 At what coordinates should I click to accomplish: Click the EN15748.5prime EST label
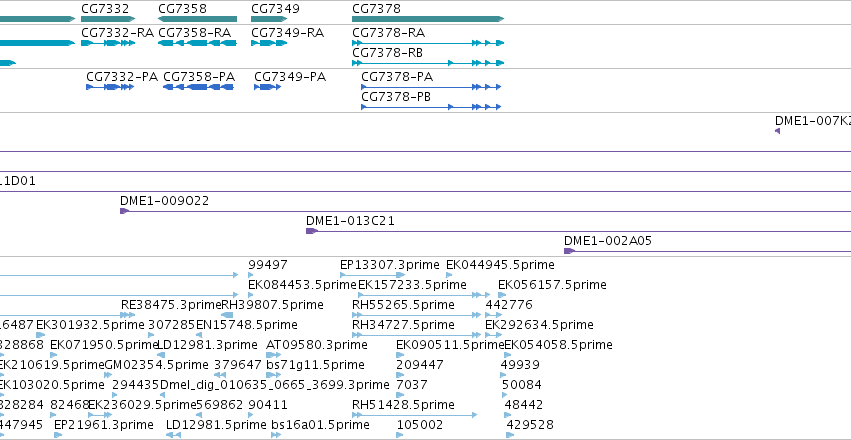[x=247, y=325]
